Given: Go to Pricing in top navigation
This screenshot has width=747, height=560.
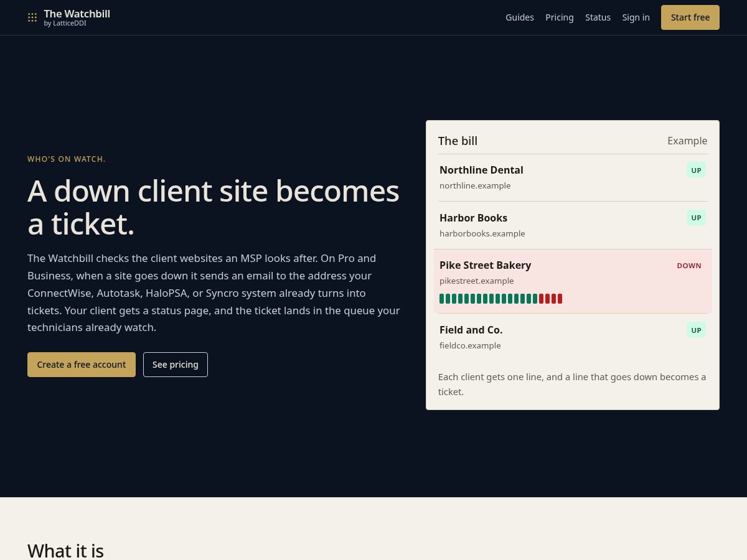Looking at the screenshot, I should [x=560, y=17].
